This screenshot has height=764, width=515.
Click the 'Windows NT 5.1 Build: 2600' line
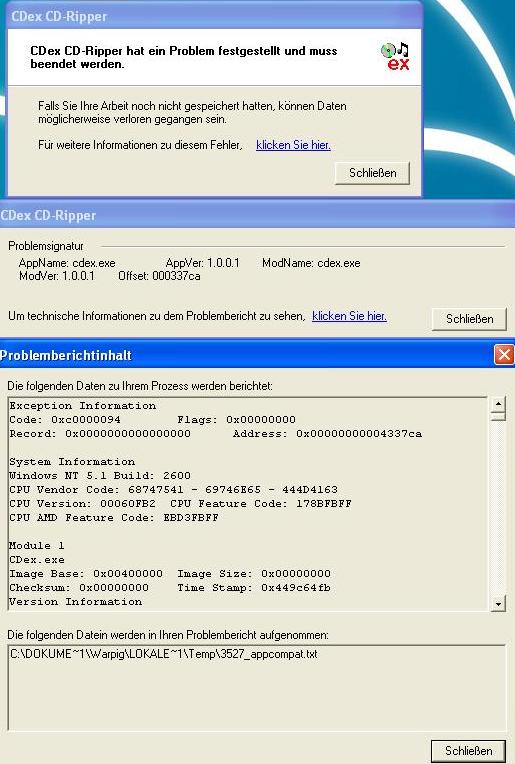point(100,476)
